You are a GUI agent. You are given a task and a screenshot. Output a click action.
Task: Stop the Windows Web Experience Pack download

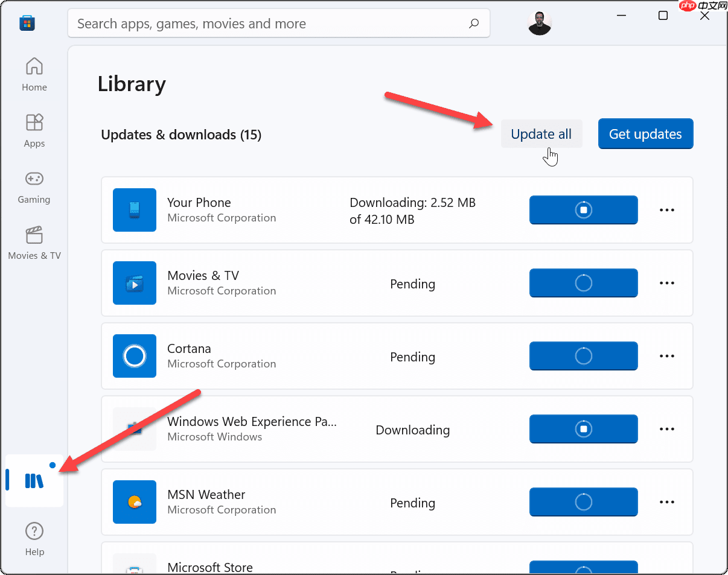tap(584, 429)
